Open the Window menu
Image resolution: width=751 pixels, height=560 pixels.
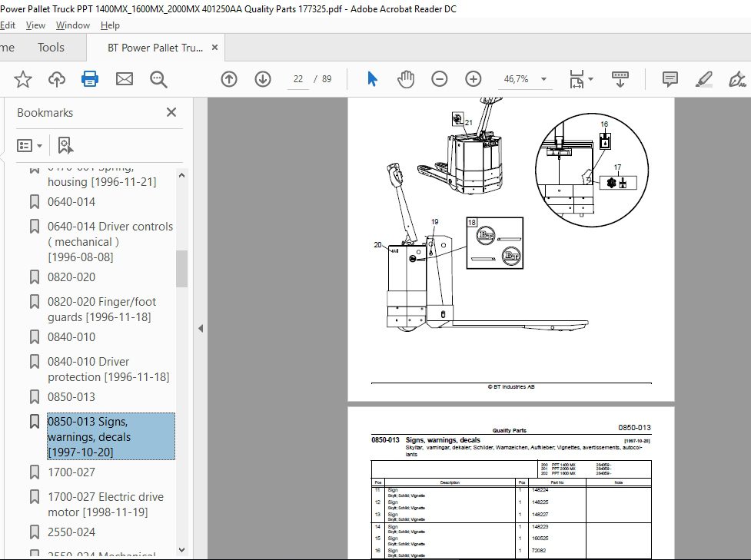point(73,25)
